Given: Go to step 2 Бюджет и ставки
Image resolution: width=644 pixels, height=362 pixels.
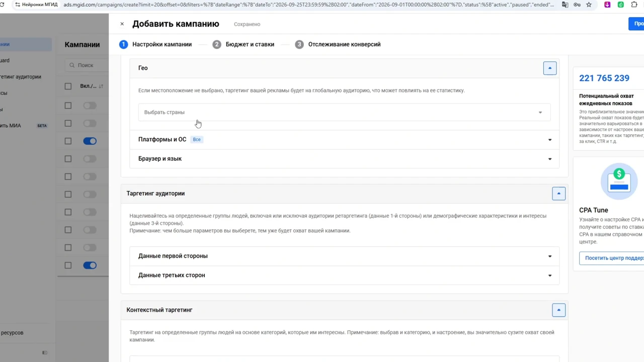Looking at the screenshot, I should pyautogui.click(x=244, y=44).
